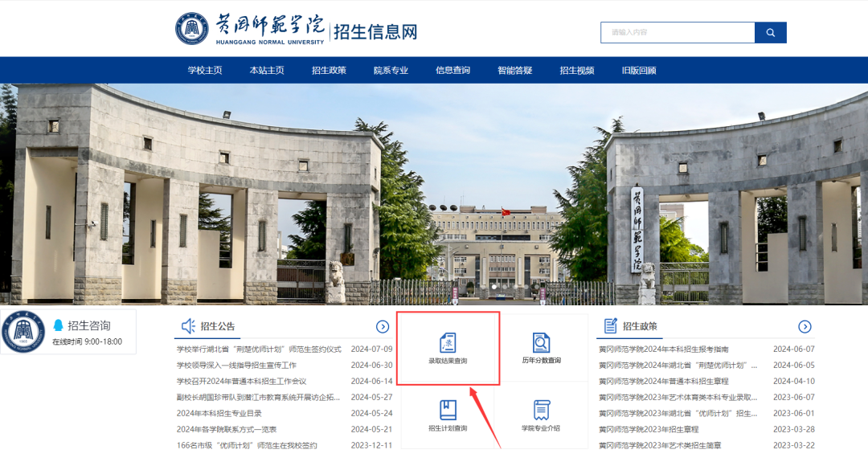Viewport: 868px width, 462px height.
Task: Open 2024年本科招生专业目录 announcement
Action: (x=219, y=413)
